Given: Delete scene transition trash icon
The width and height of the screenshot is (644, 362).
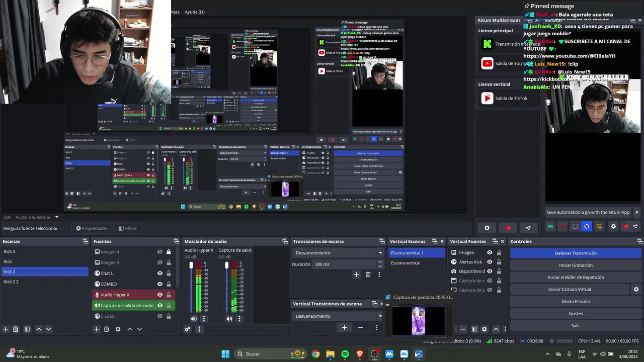Looking at the screenshot, I should point(368,275).
